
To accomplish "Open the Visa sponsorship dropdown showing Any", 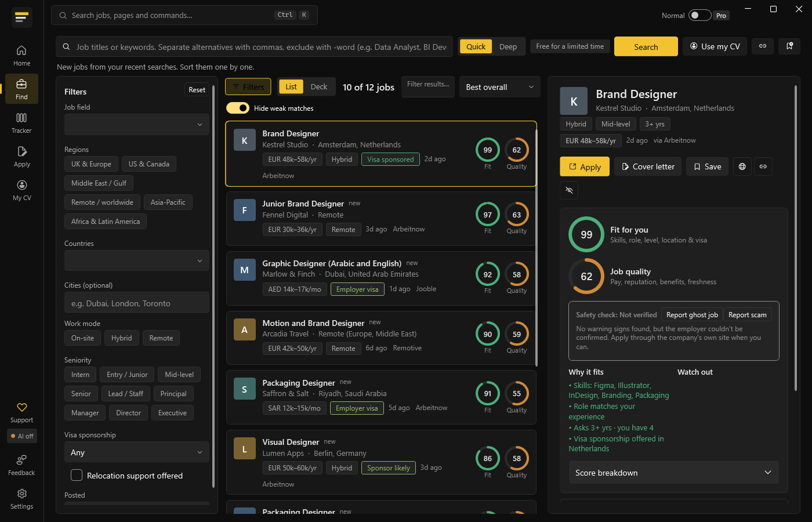I will coord(137,452).
